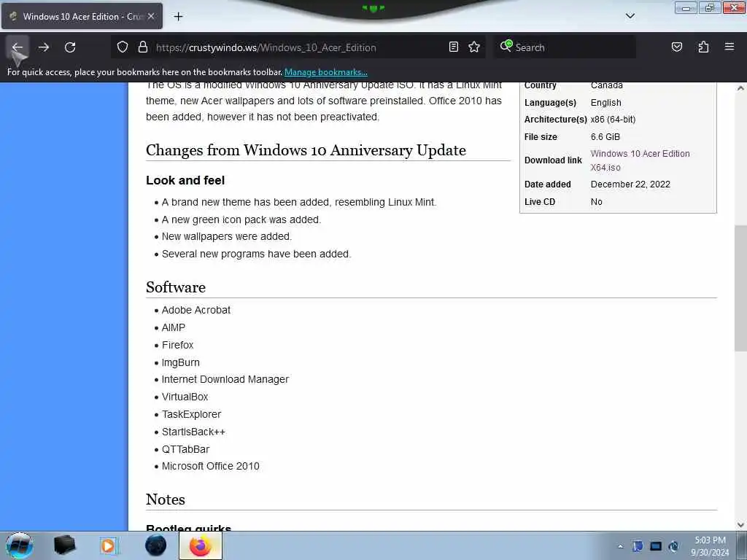747x560 pixels.
Task: Click the forward navigation arrow
Action: [44, 47]
